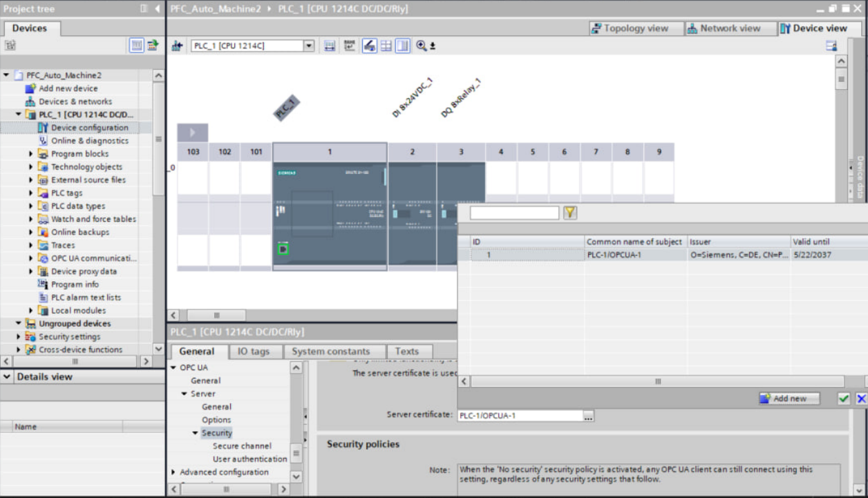Select the DI 8x24VDC module in slot 2
The height and width of the screenshot is (498, 868).
pyautogui.click(x=412, y=215)
